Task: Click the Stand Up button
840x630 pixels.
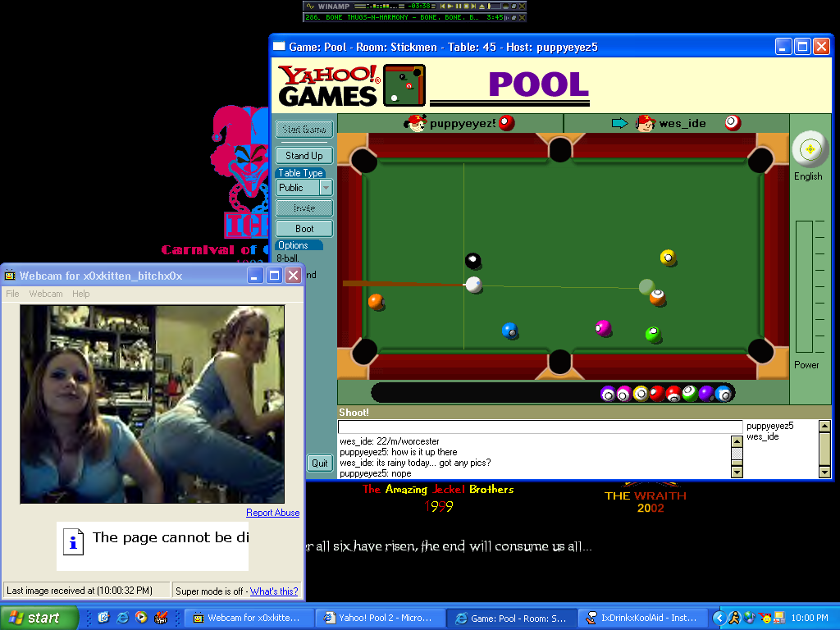Action: point(304,156)
